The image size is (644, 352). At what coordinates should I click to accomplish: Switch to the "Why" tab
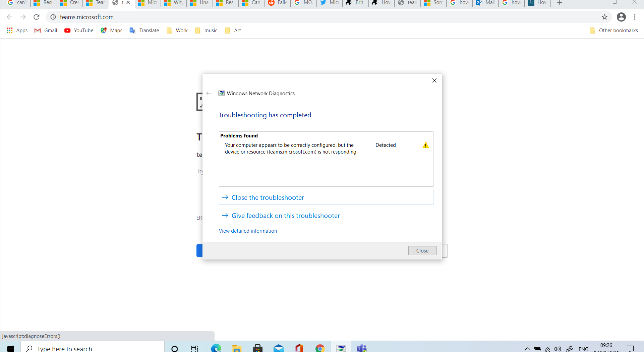coord(174,3)
